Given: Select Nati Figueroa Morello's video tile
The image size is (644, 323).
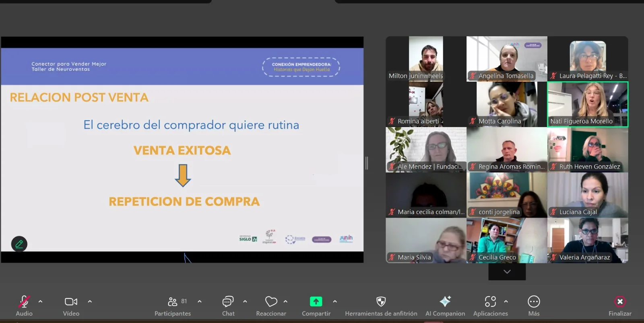Looking at the screenshot, I should click(x=587, y=104).
